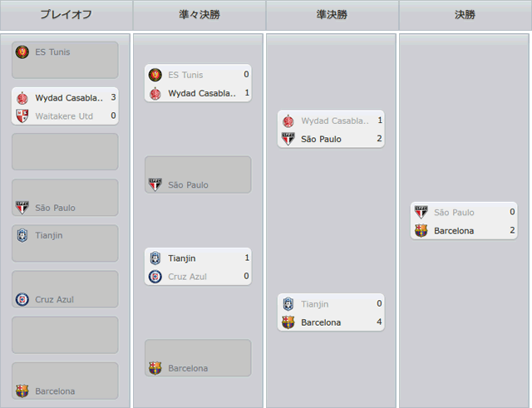Open Tianjin name in quarterfinal match
The width and height of the screenshot is (532, 408).
click(182, 258)
